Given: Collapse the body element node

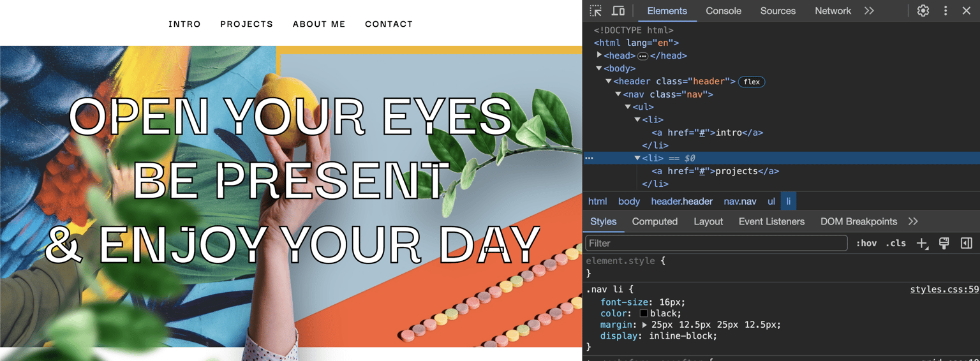Looking at the screenshot, I should point(599,68).
